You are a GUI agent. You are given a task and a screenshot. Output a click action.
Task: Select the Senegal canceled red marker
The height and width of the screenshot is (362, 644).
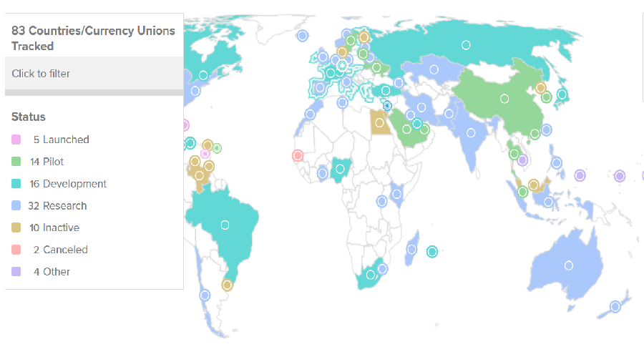298,155
